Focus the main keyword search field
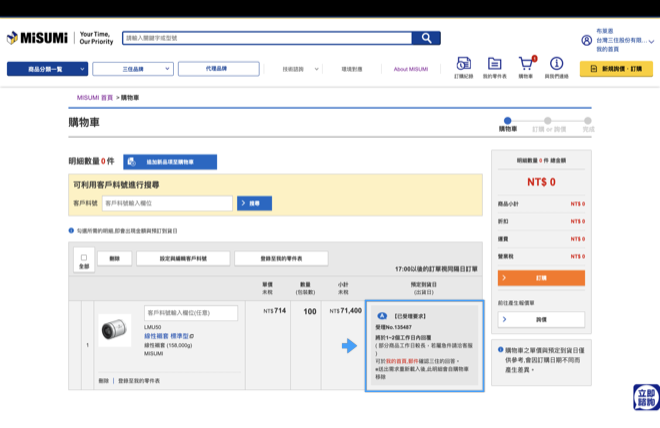This screenshot has width=660, height=428. (x=267, y=38)
